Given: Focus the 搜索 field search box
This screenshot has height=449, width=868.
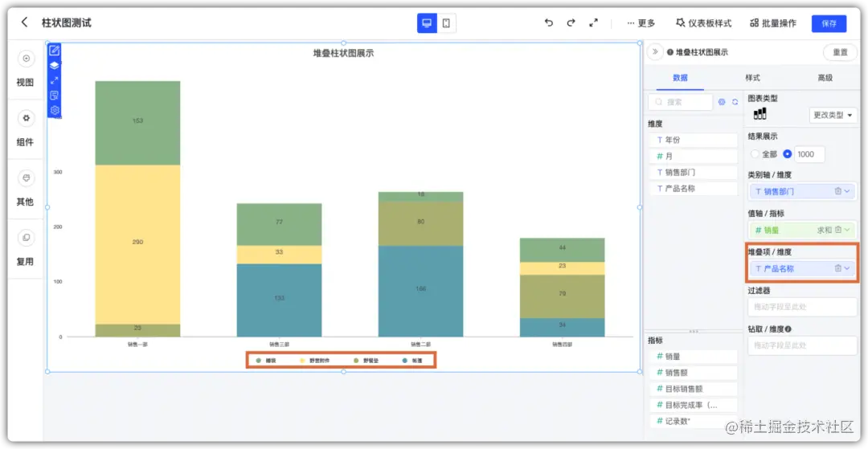Looking at the screenshot, I should pos(681,102).
